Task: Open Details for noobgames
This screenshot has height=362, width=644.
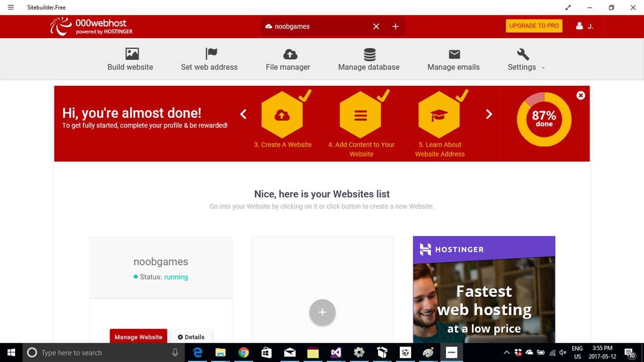Action: 191,337
